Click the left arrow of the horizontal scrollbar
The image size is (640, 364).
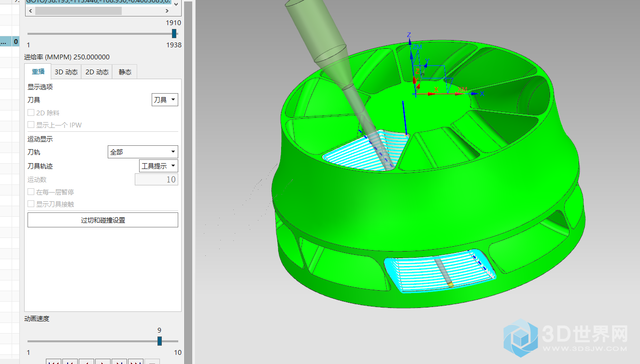[30, 10]
